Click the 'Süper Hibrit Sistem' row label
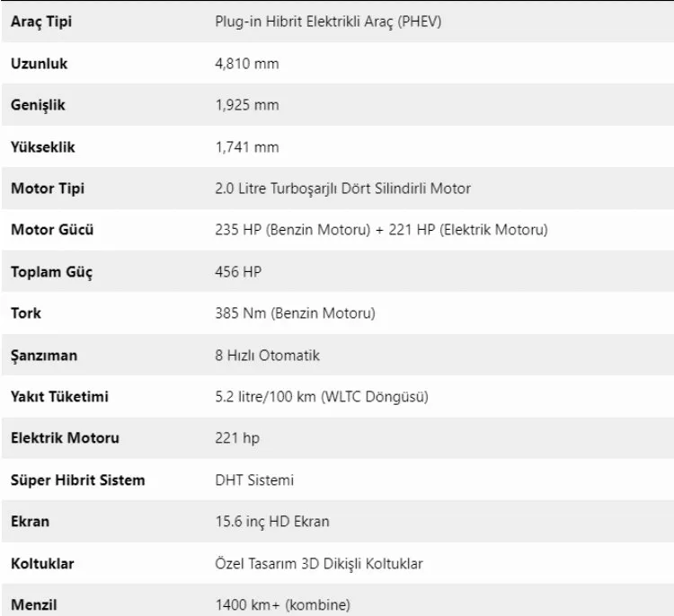This screenshot has height=616, width=674. pyautogui.click(x=77, y=480)
